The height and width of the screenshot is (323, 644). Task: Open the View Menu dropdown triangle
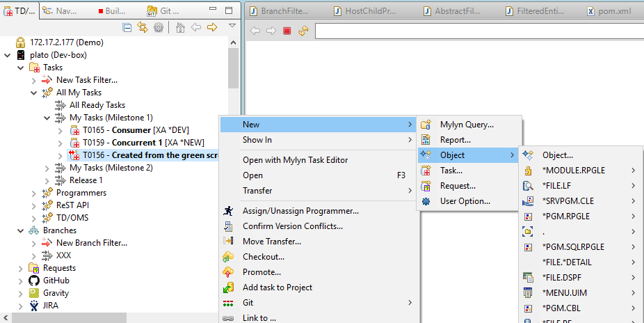232,26
